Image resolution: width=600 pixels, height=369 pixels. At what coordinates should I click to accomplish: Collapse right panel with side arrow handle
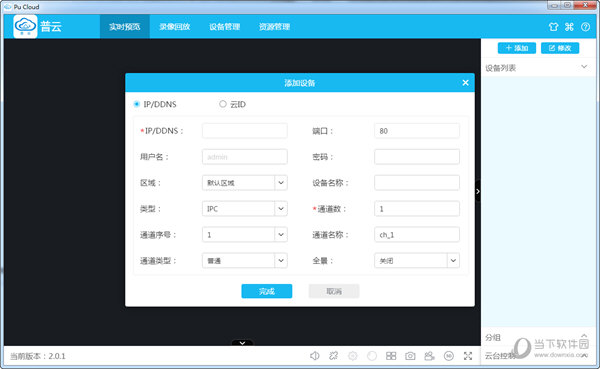[478, 191]
